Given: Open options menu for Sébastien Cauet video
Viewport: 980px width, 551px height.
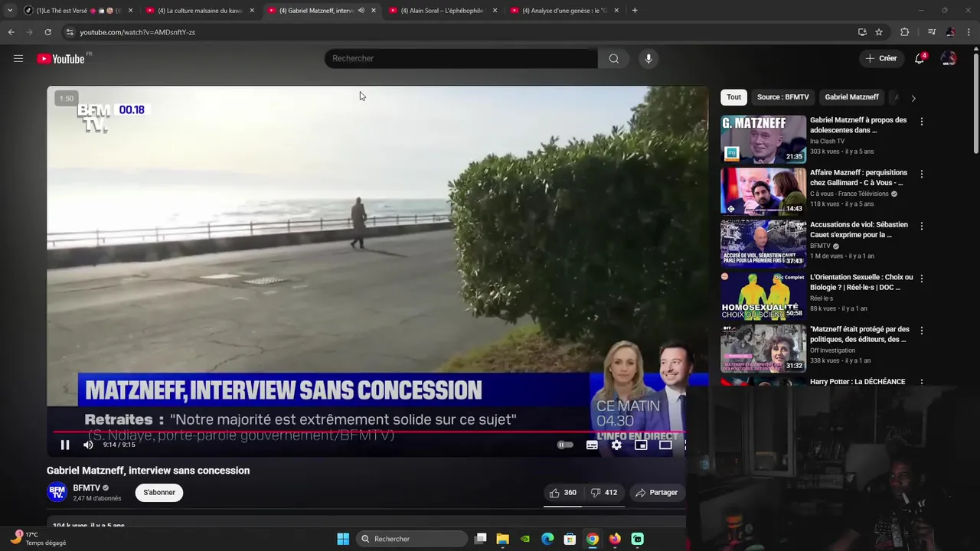Looking at the screenshot, I should pyautogui.click(x=922, y=227).
